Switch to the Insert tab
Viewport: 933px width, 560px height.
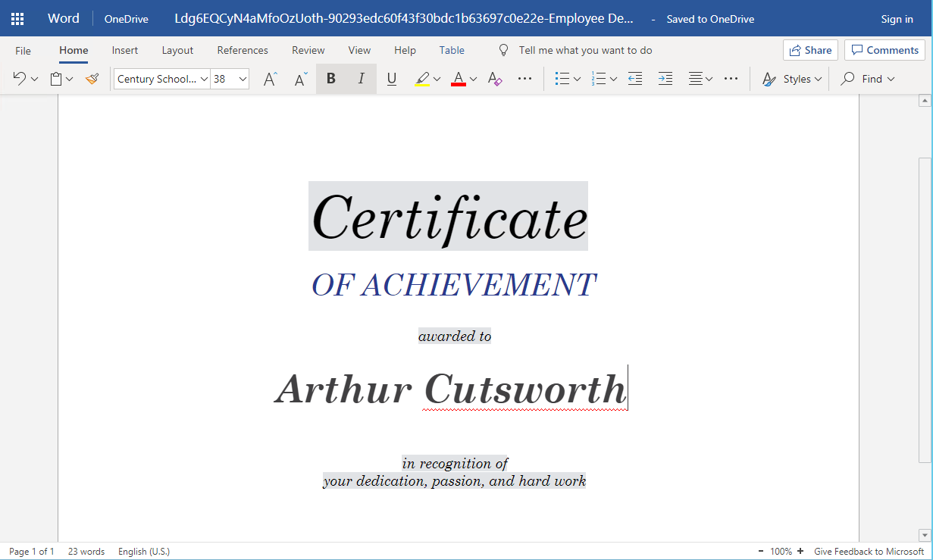pyautogui.click(x=125, y=50)
